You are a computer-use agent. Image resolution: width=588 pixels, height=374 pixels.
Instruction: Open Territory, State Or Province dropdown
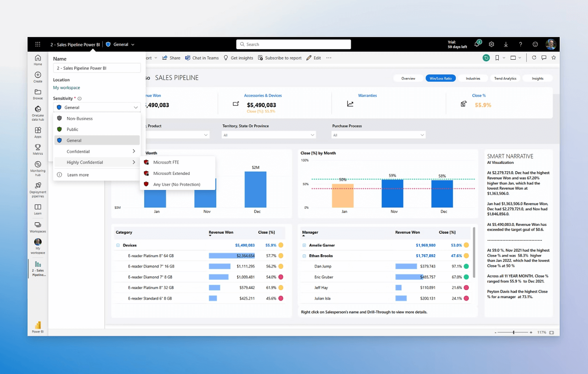point(269,135)
